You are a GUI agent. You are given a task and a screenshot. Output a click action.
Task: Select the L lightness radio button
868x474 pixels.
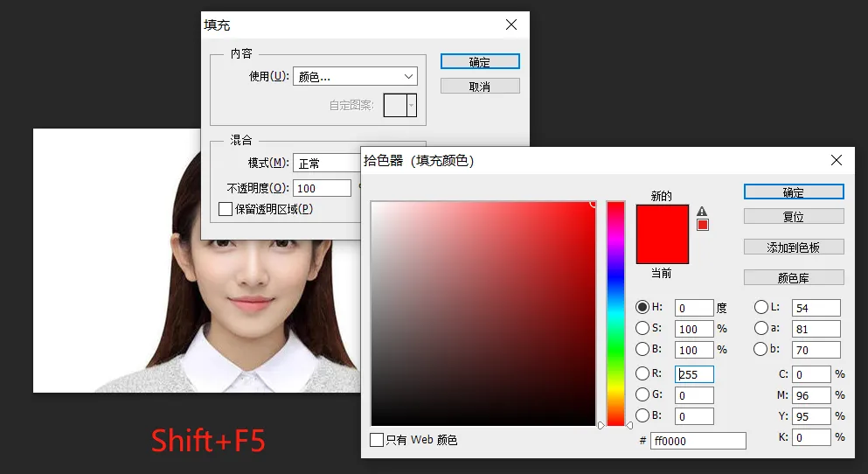point(760,307)
